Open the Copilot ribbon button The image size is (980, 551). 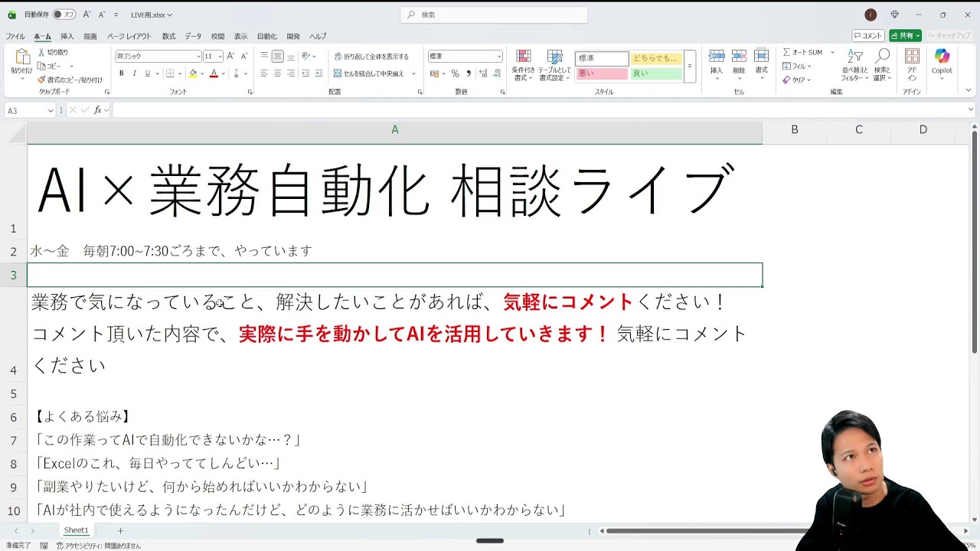[x=942, y=61]
